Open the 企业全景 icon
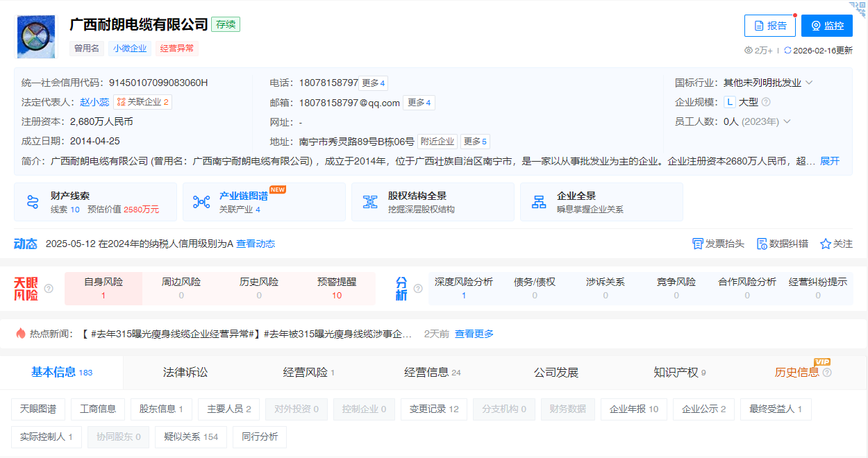 point(539,201)
